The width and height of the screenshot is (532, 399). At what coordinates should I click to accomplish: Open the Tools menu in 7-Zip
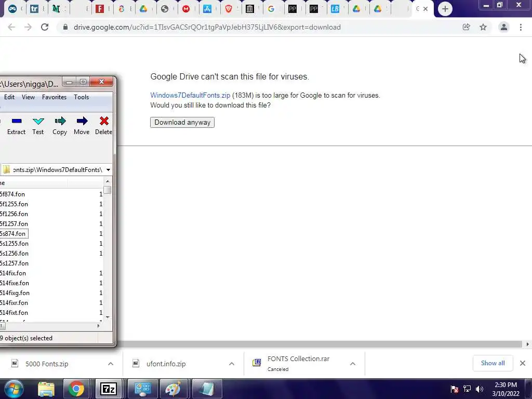pos(82,97)
